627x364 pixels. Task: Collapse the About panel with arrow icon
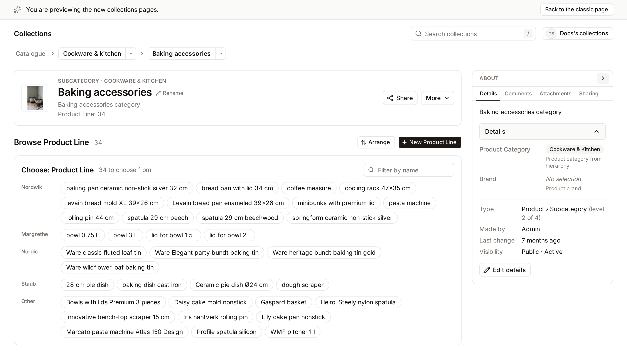point(603,79)
